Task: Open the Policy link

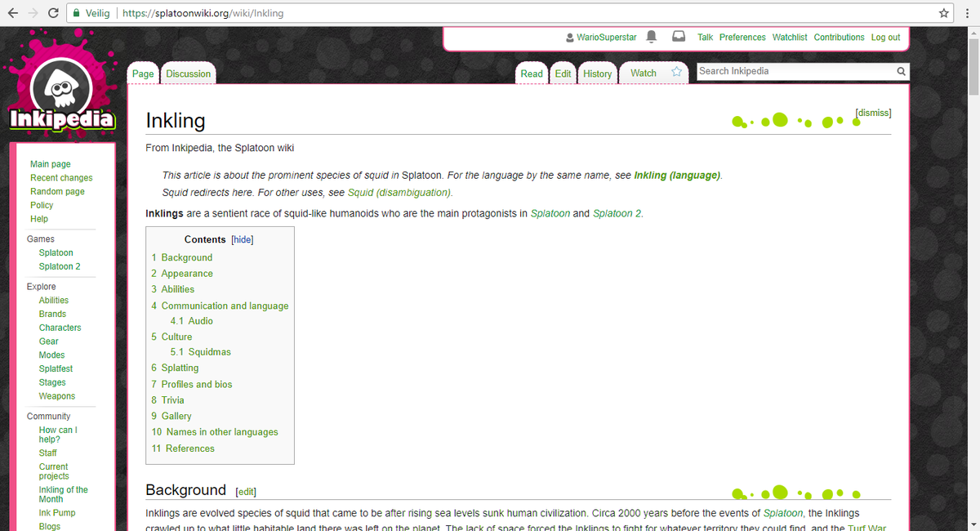Action: (x=42, y=206)
